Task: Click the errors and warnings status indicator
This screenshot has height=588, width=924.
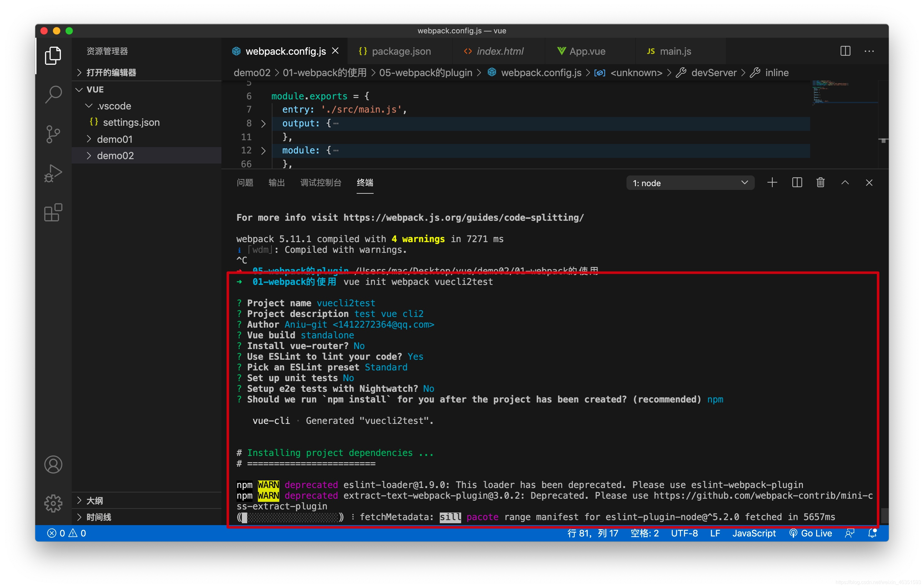Action: pos(67,533)
